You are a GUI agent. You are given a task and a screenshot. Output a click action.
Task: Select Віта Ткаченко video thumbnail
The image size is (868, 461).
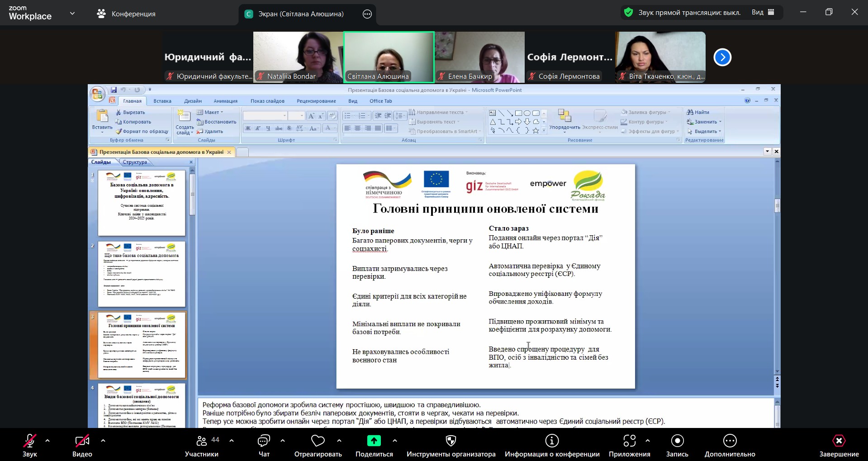[660, 57]
